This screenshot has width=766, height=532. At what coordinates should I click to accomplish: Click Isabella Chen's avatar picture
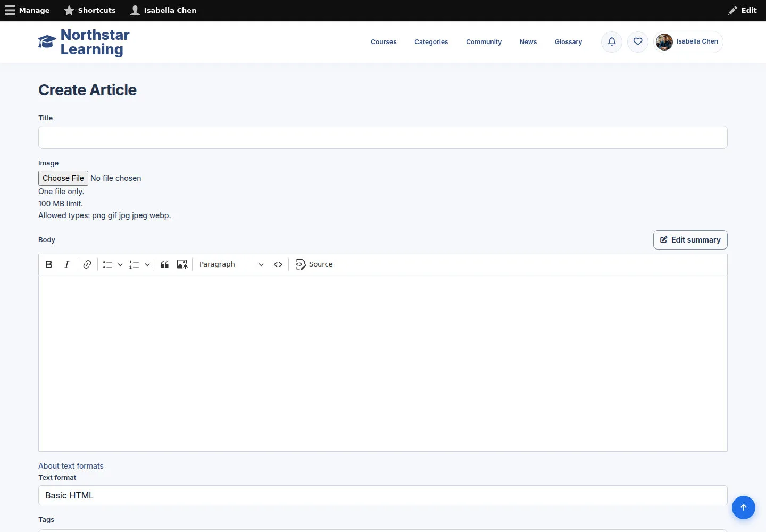coord(664,42)
